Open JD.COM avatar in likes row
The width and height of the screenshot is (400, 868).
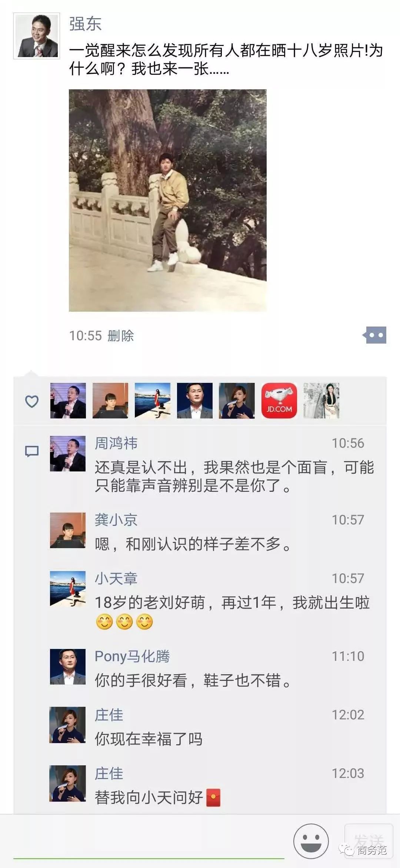pyautogui.click(x=279, y=401)
